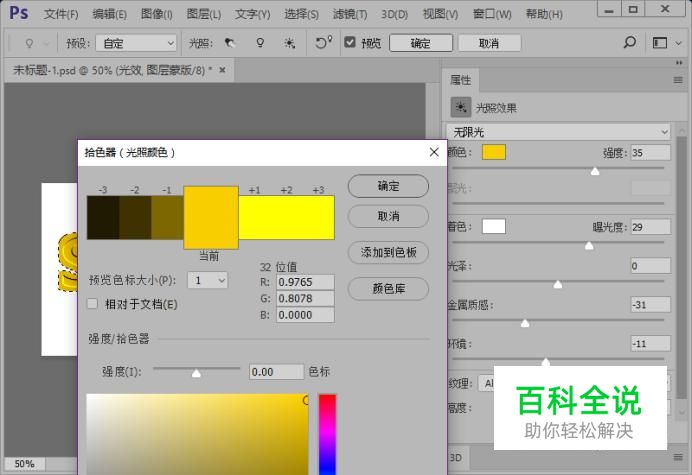The width and height of the screenshot is (692, 475).
Task: Open the 帮助(H) menu
Action: click(x=544, y=14)
